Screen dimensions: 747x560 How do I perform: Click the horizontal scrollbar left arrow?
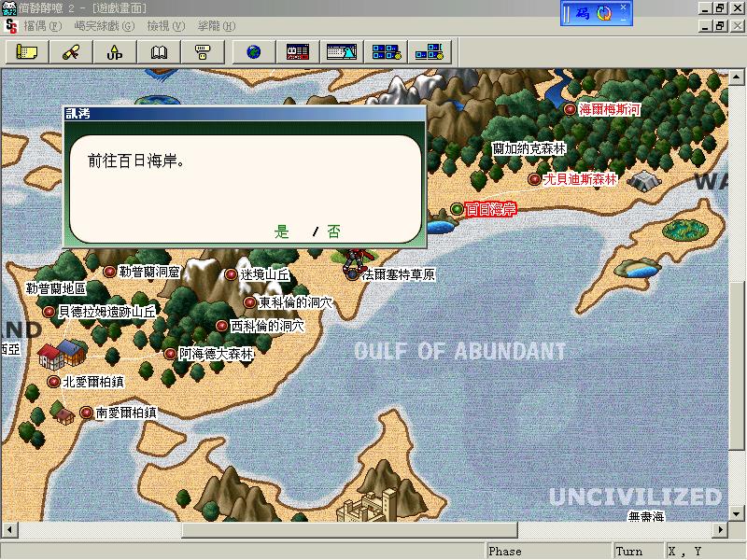tap(9, 529)
